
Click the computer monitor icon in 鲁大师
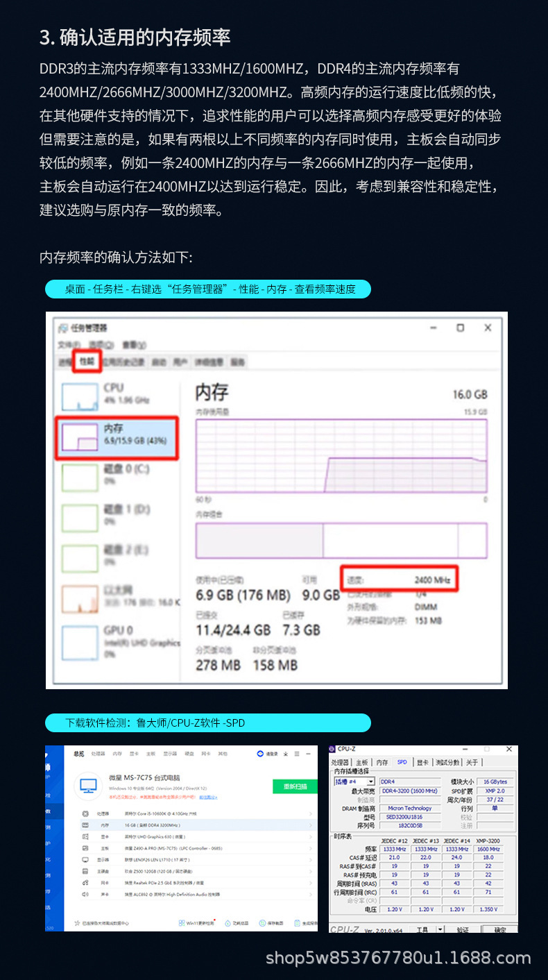click(88, 786)
